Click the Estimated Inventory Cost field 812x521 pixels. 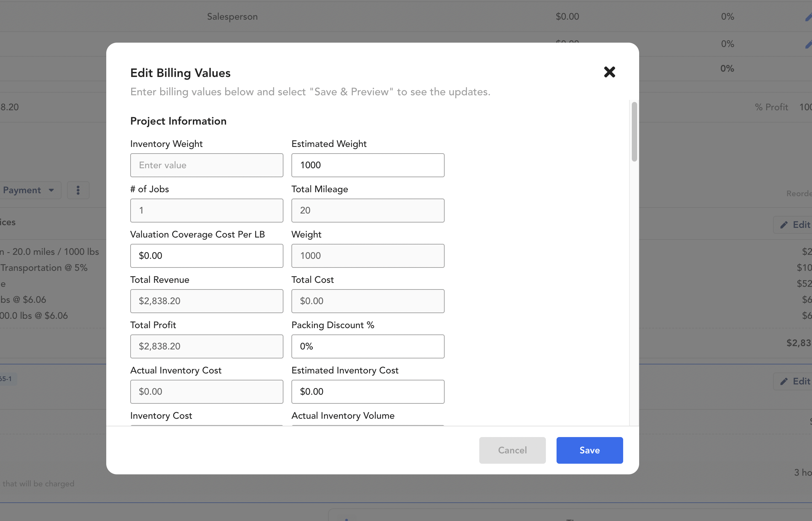pos(368,392)
